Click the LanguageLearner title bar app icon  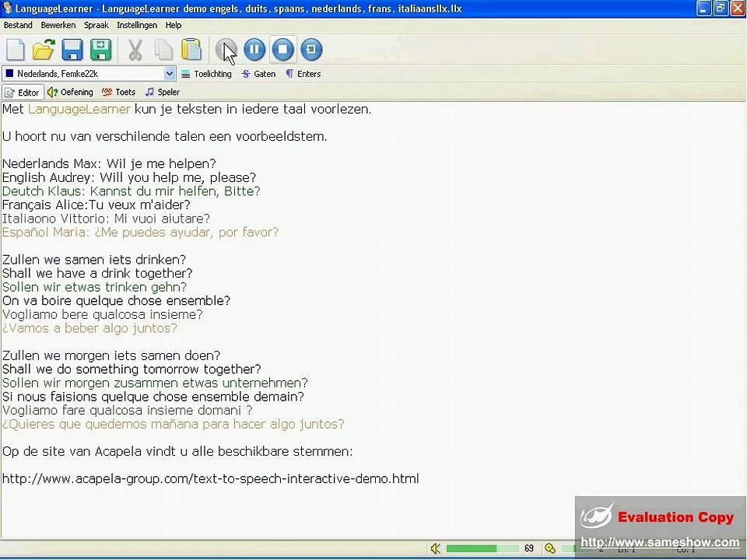[x=7, y=8]
